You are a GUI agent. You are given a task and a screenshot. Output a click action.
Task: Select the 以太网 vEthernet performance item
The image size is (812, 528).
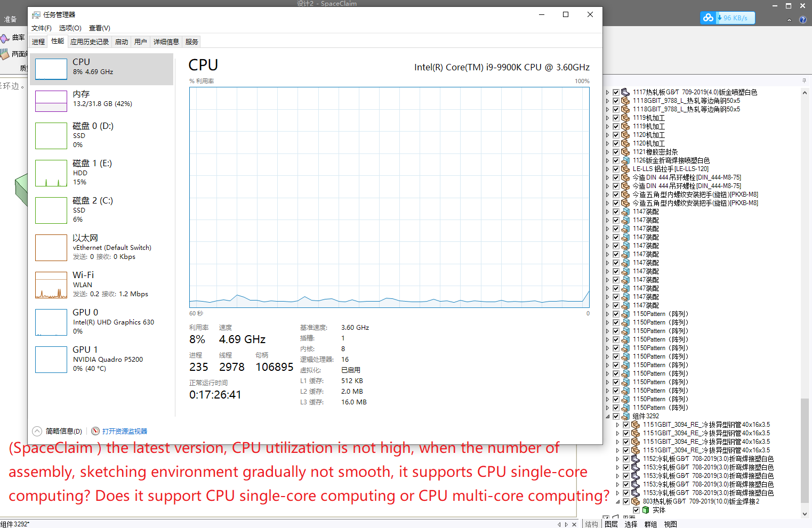(101, 248)
